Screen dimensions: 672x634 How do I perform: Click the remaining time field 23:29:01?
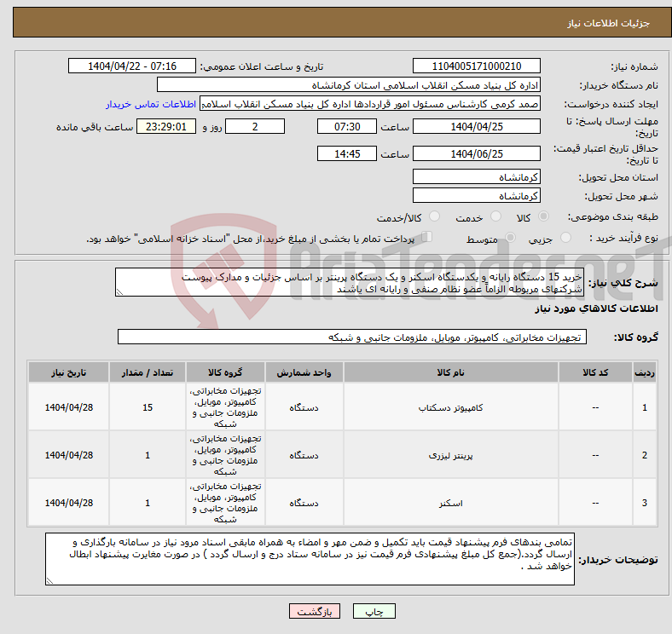click(166, 126)
